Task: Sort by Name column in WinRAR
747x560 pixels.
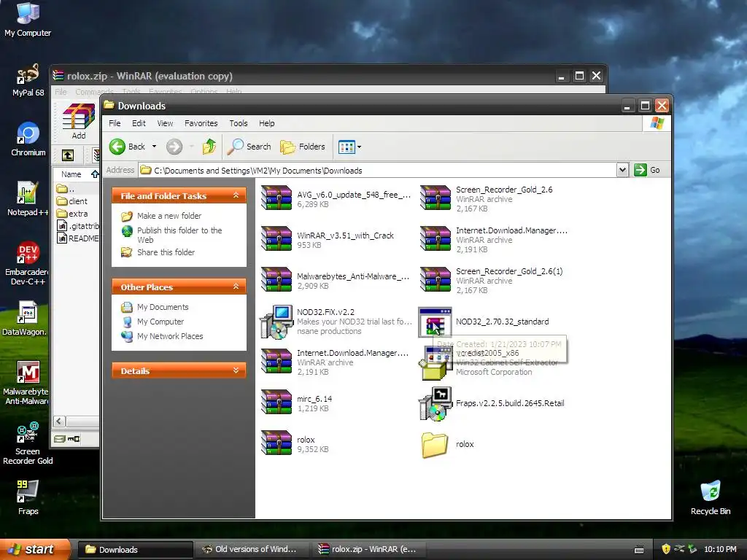Action: click(76, 174)
